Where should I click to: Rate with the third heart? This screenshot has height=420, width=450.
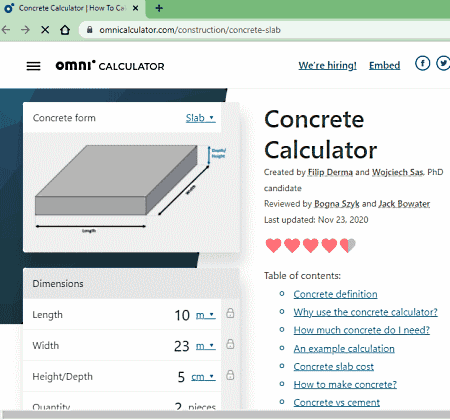(311, 246)
